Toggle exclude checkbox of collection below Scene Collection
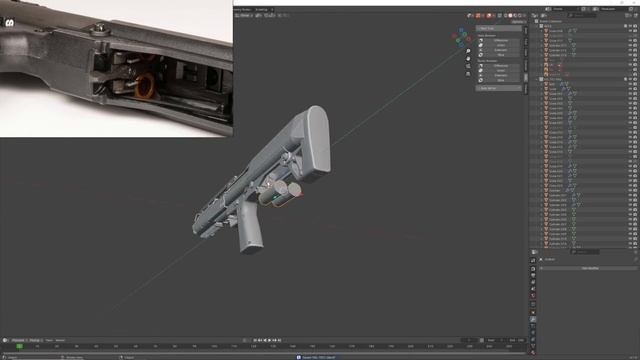Image resolution: width=640 pixels, height=360 pixels. coord(626,26)
